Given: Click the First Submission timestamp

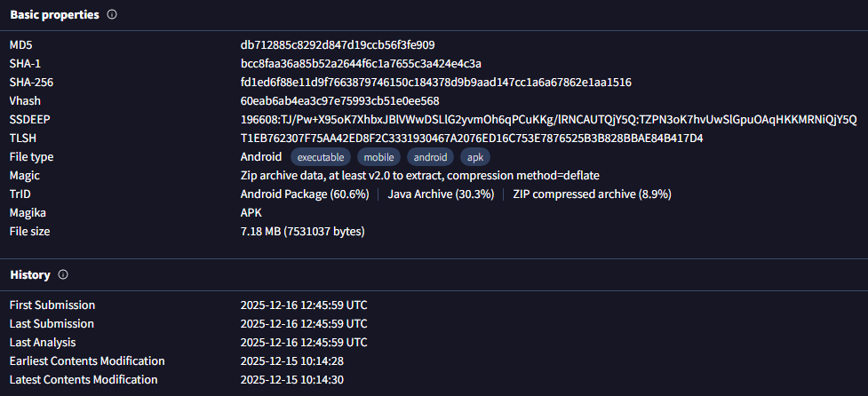Looking at the screenshot, I should coord(303,305).
